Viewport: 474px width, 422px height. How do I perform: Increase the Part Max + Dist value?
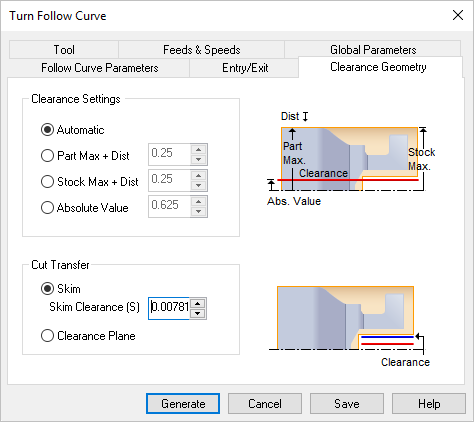(x=199, y=150)
